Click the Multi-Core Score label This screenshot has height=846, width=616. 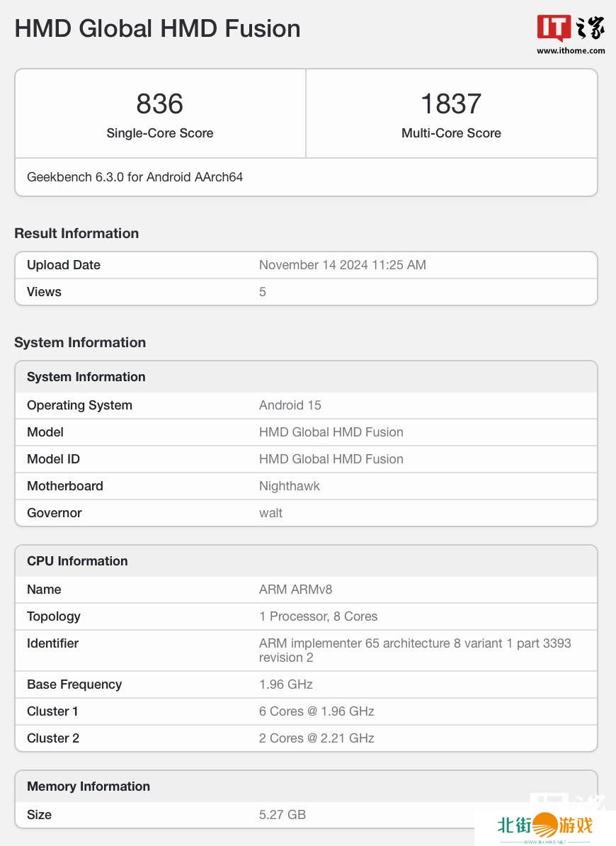point(451,133)
